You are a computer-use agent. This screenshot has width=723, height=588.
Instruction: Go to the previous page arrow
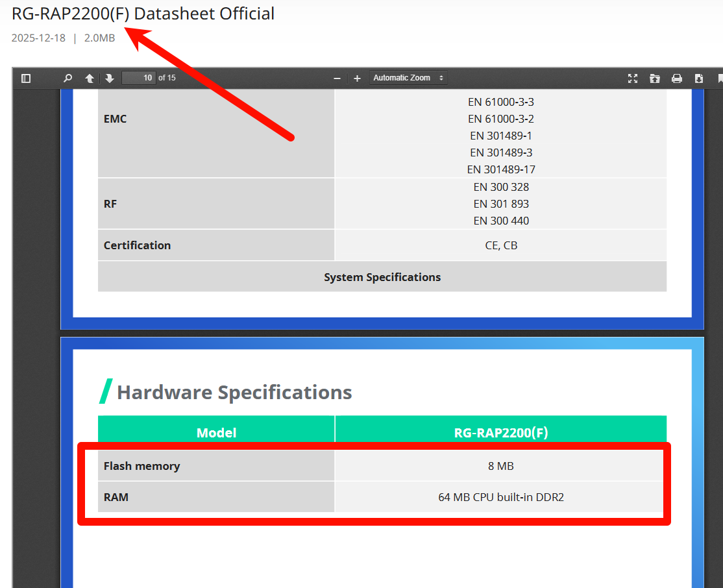click(90, 79)
